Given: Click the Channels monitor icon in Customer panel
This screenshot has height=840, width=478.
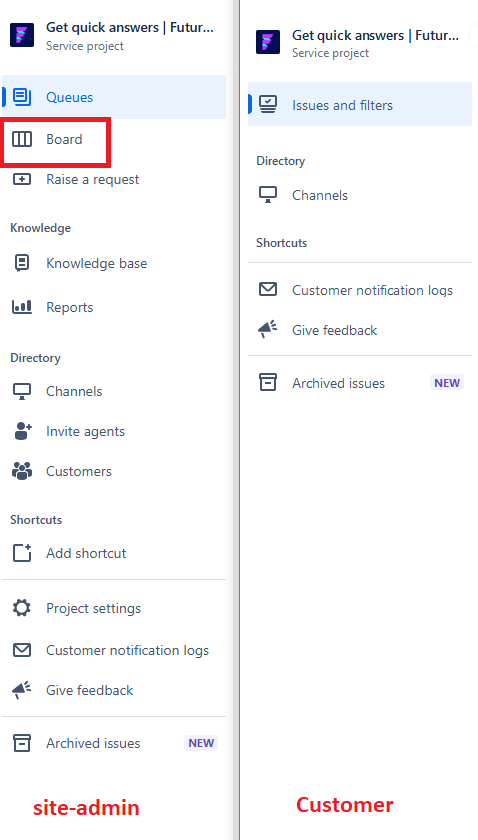Looking at the screenshot, I should (x=268, y=195).
